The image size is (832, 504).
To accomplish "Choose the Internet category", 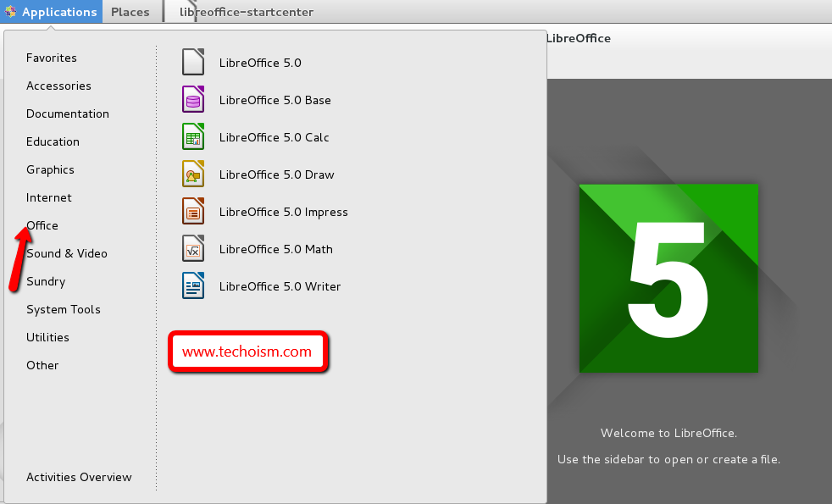I will click(49, 198).
